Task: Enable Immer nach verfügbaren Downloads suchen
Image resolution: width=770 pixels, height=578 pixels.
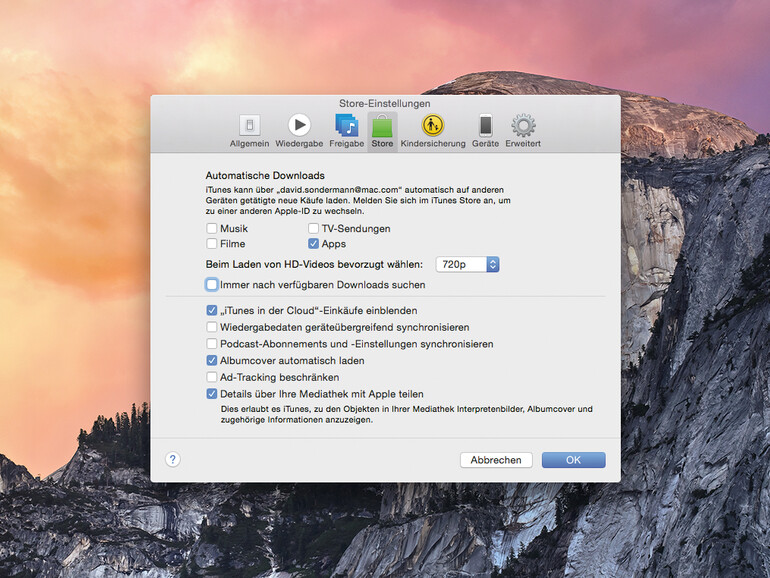Action: pos(212,286)
